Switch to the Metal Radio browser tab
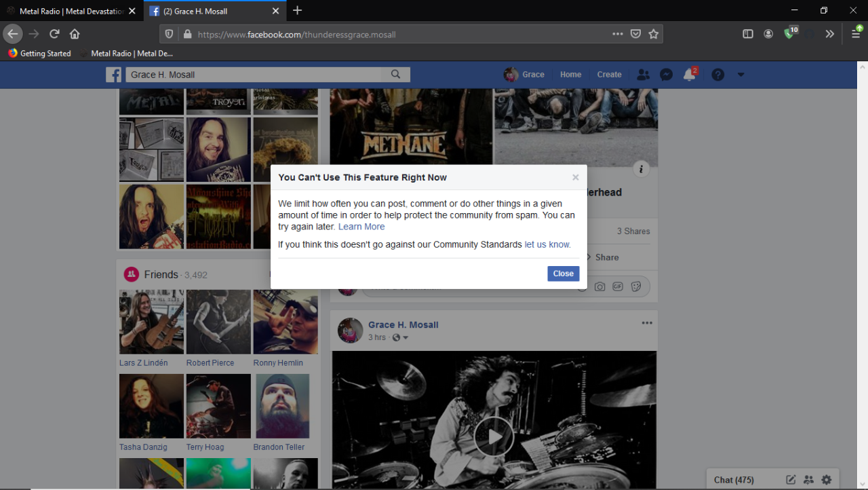868x490 pixels. pyautogui.click(x=71, y=11)
